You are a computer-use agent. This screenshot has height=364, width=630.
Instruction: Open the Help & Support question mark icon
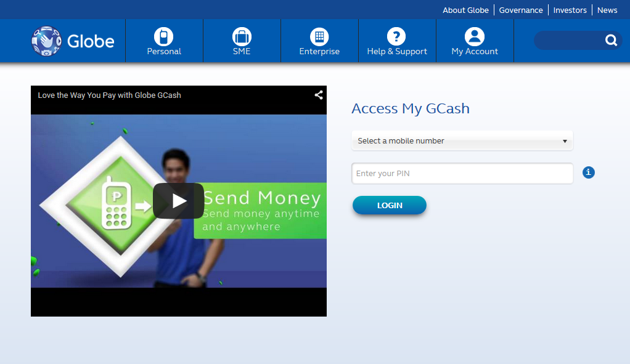tap(396, 35)
